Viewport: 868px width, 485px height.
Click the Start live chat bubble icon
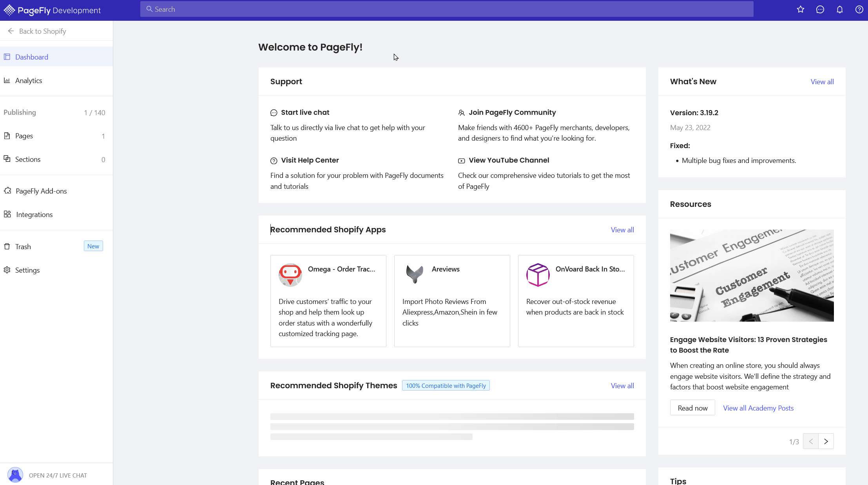click(274, 113)
